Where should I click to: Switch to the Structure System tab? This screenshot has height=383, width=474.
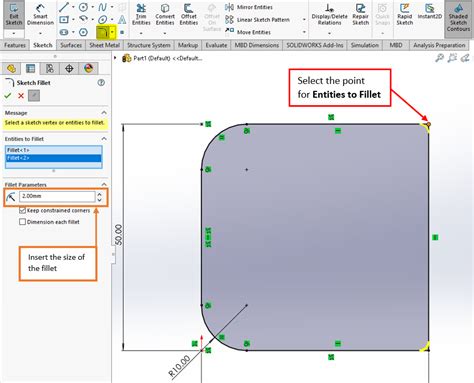(x=149, y=45)
